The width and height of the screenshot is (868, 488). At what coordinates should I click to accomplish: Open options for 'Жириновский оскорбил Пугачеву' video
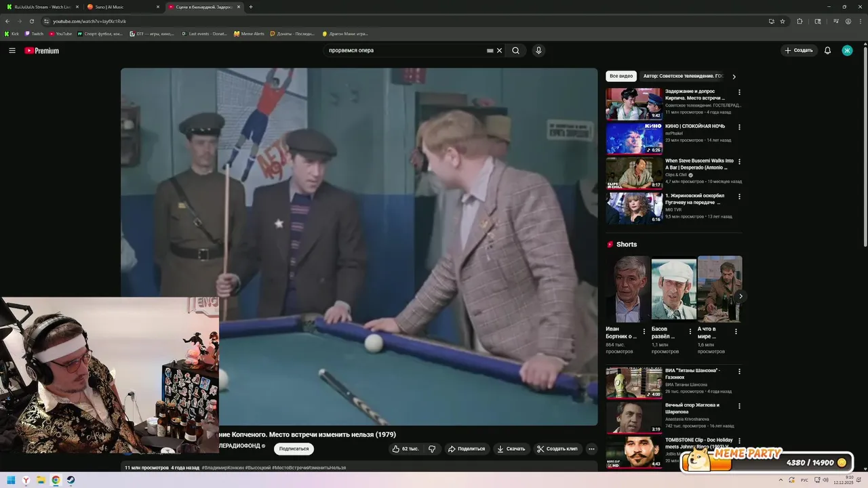click(739, 197)
